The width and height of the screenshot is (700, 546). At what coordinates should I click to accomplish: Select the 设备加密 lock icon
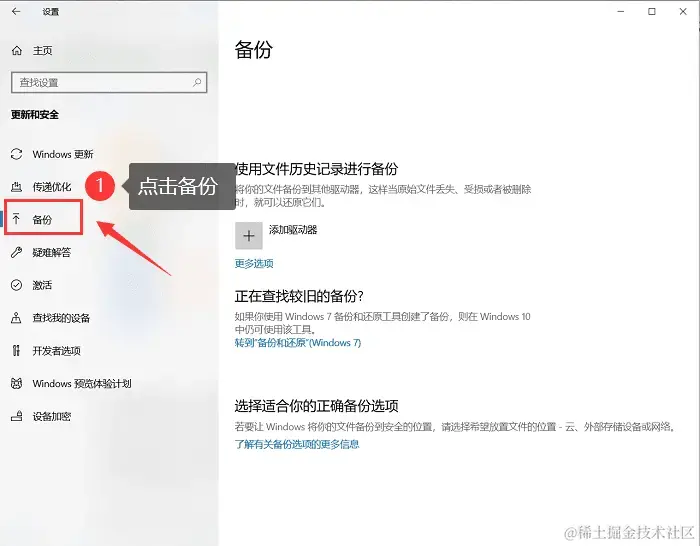click(x=17, y=417)
